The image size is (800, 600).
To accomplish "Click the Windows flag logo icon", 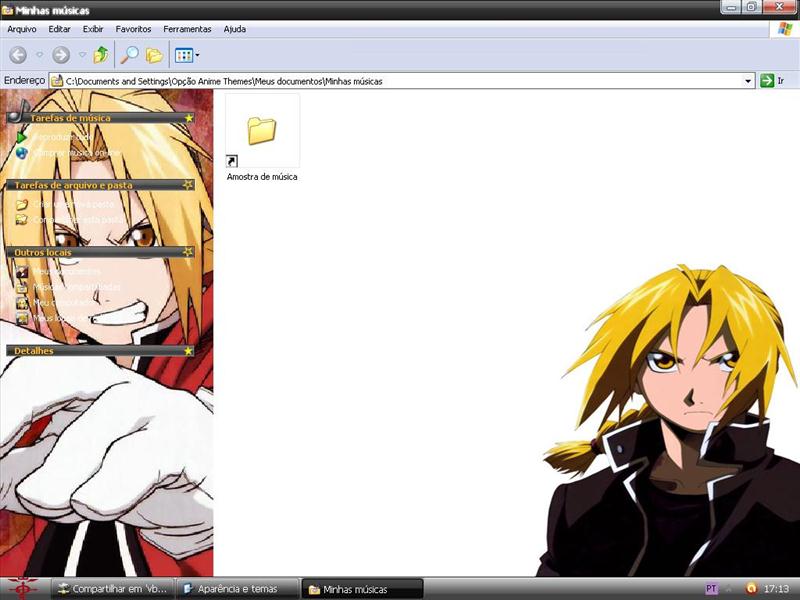I will click(785, 29).
